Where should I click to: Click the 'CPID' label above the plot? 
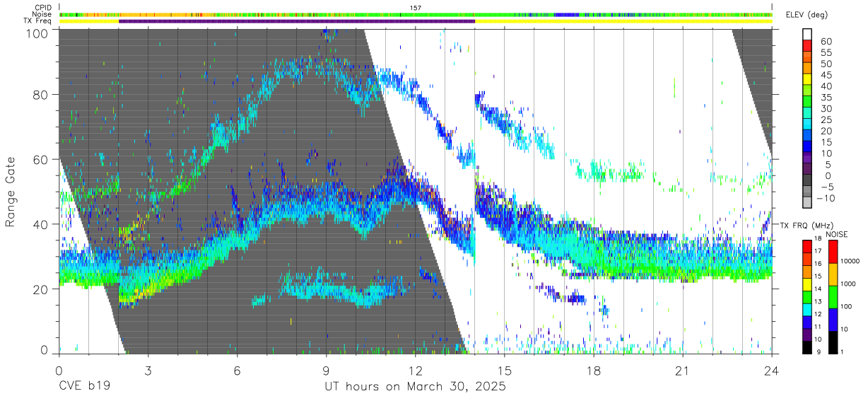(43, 7)
